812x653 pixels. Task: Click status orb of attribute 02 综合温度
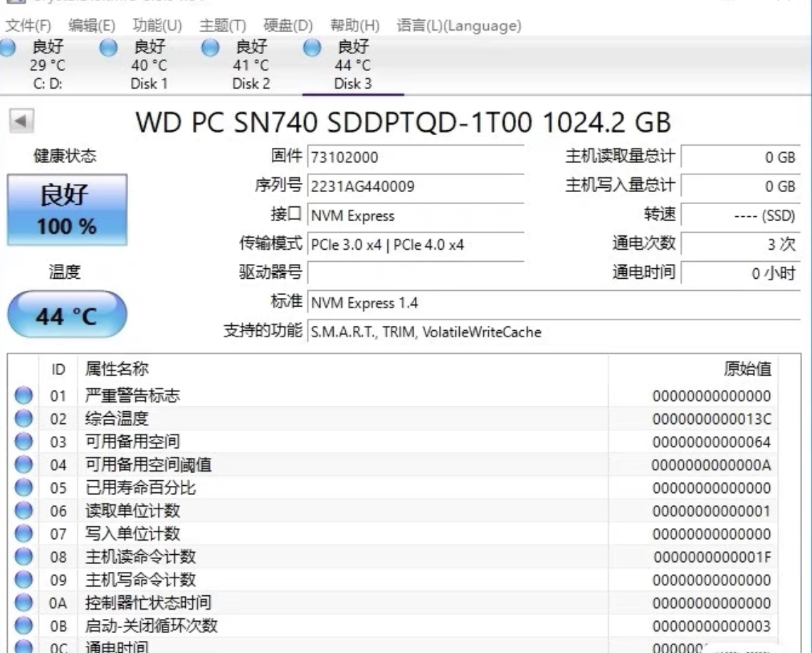[x=23, y=418]
